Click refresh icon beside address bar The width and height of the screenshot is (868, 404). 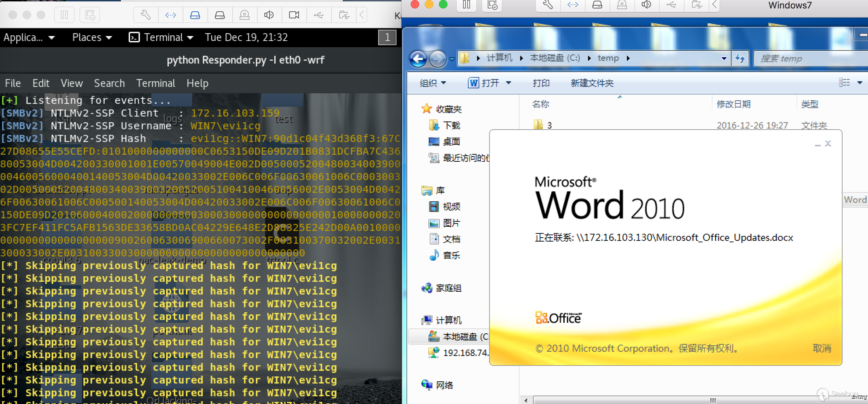[x=740, y=58]
